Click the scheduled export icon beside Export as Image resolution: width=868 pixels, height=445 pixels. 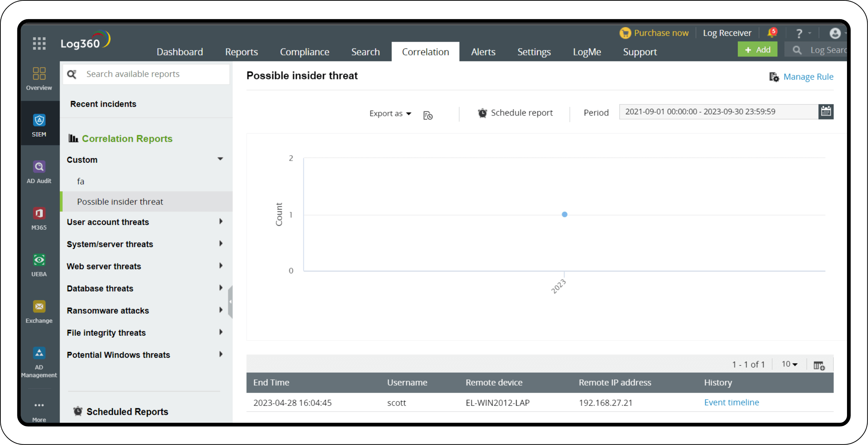click(428, 114)
